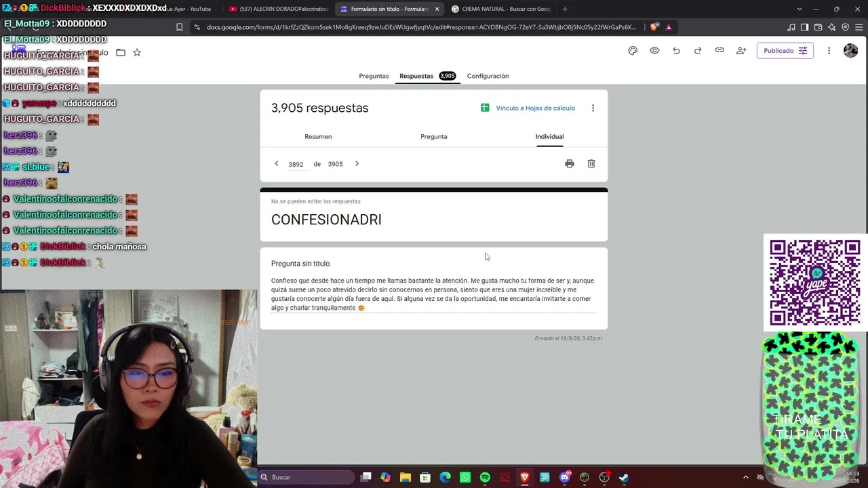Preview the form with the eye icon
Image resolution: width=868 pixels, height=488 pixels.
pyautogui.click(x=654, y=51)
